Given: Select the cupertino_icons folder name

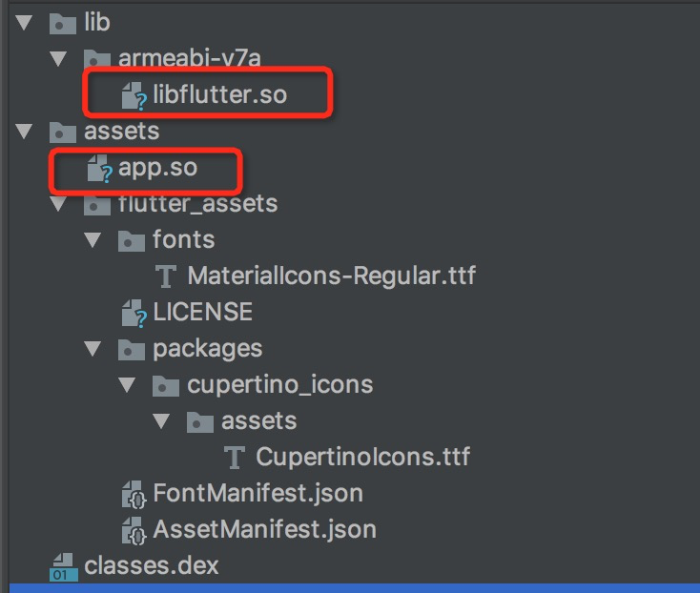Looking at the screenshot, I should coord(280,385).
